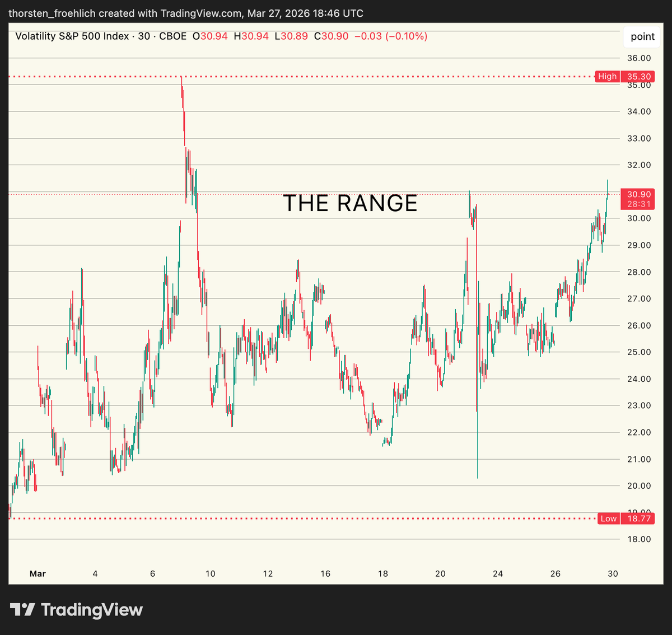
Task: Click the 28:31 bar countdown timer
Action: pos(638,204)
